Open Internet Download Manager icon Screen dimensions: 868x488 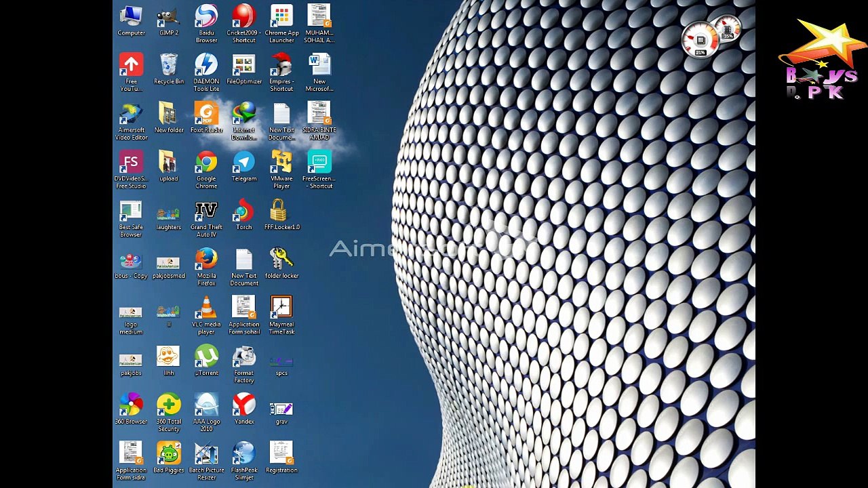pyautogui.click(x=244, y=121)
